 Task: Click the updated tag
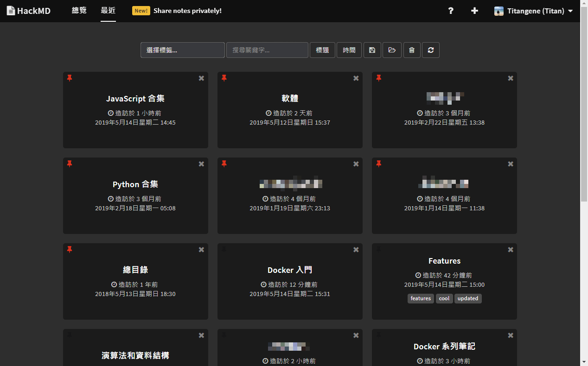(468, 298)
